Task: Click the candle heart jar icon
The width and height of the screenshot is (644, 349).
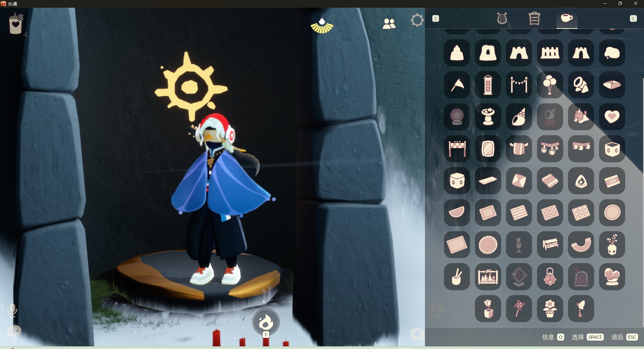Action: (x=16, y=24)
